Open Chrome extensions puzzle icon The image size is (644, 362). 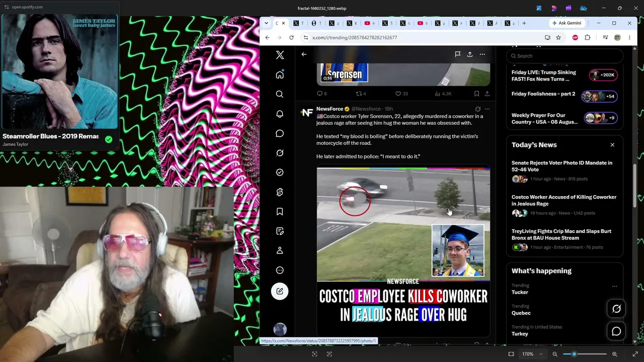pyautogui.click(x=587, y=38)
